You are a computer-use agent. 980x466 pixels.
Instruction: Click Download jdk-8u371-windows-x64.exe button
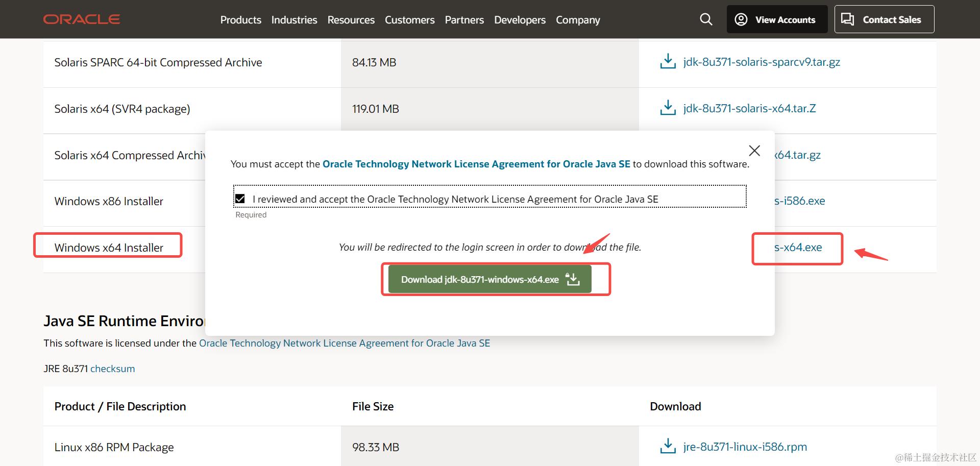[x=490, y=279]
